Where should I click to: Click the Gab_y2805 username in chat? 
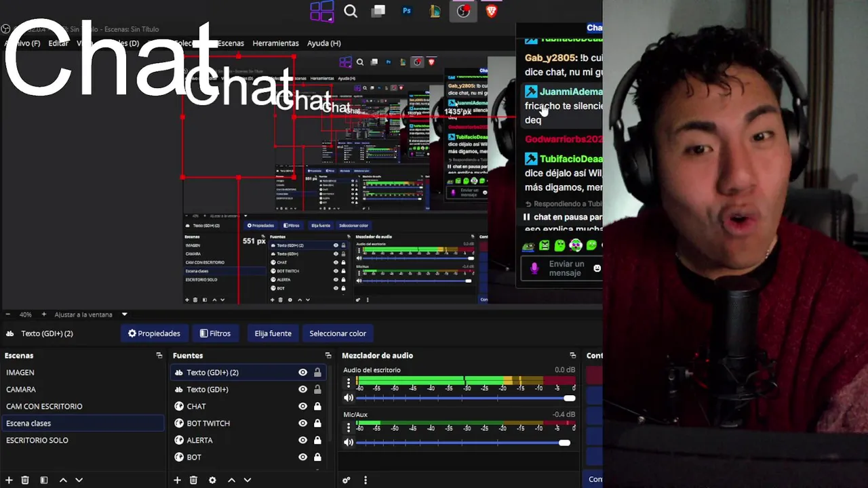pyautogui.click(x=550, y=58)
